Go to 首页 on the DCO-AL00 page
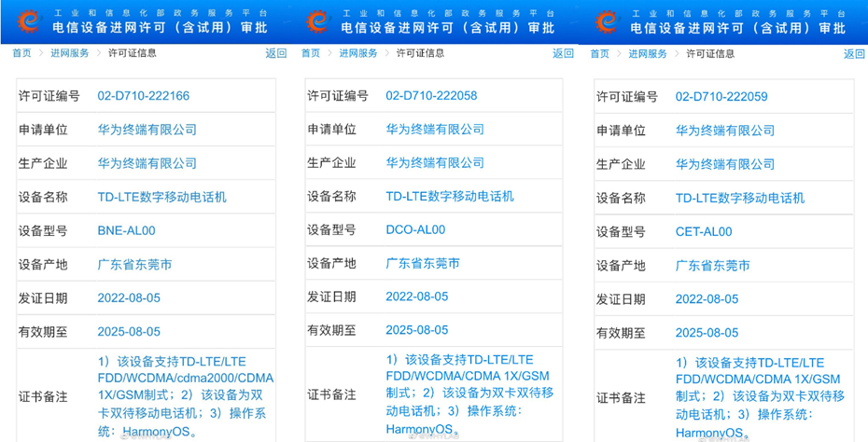The width and height of the screenshot is (868, 442). click(311, 53)
